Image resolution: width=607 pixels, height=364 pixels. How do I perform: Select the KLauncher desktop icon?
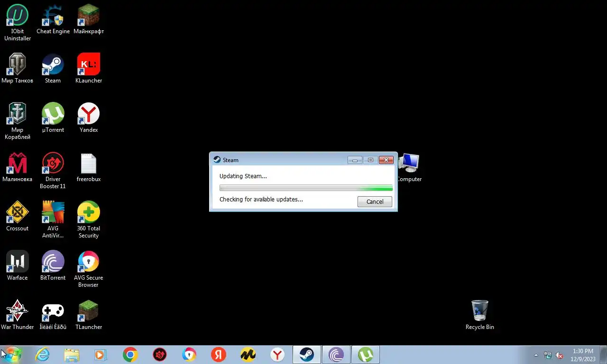pyautogui.click(x=89, y=68)
